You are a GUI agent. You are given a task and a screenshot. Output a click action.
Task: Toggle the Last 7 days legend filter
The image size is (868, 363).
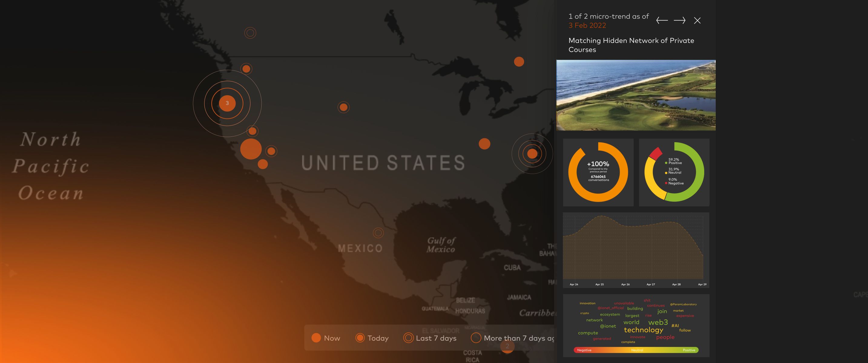point(430,338)
